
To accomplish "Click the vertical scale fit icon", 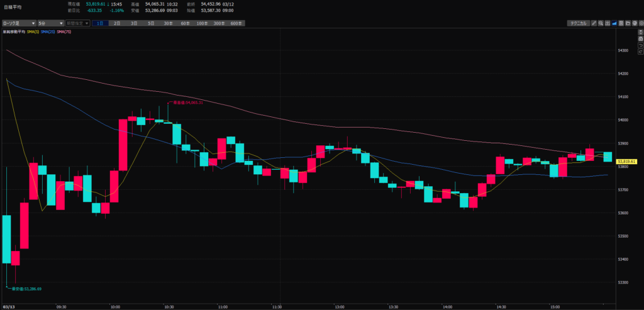I will point(640,31).
